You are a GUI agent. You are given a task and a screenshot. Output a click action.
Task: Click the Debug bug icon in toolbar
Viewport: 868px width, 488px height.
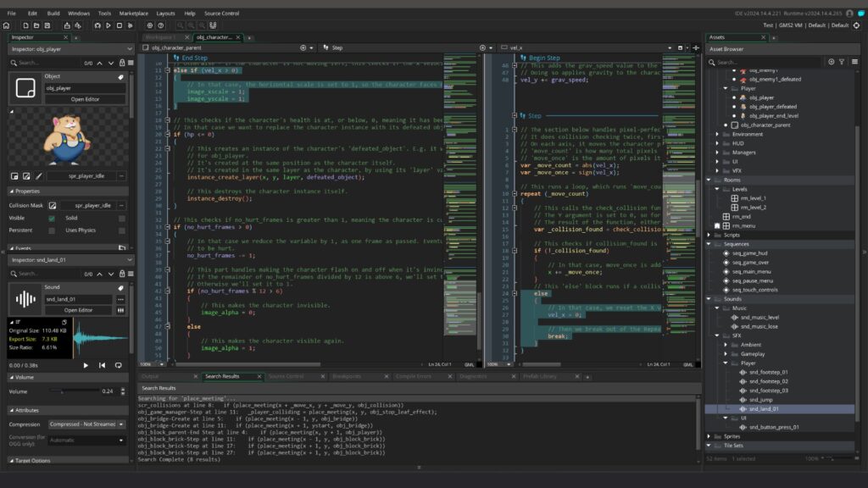coord(97,25)
